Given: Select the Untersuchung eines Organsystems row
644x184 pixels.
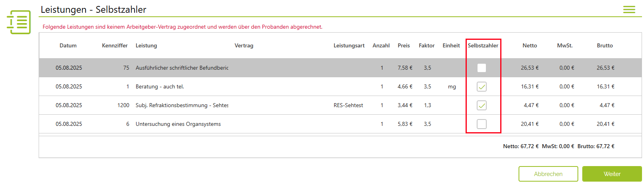Looking at the screenshot, I should point(178,124).
